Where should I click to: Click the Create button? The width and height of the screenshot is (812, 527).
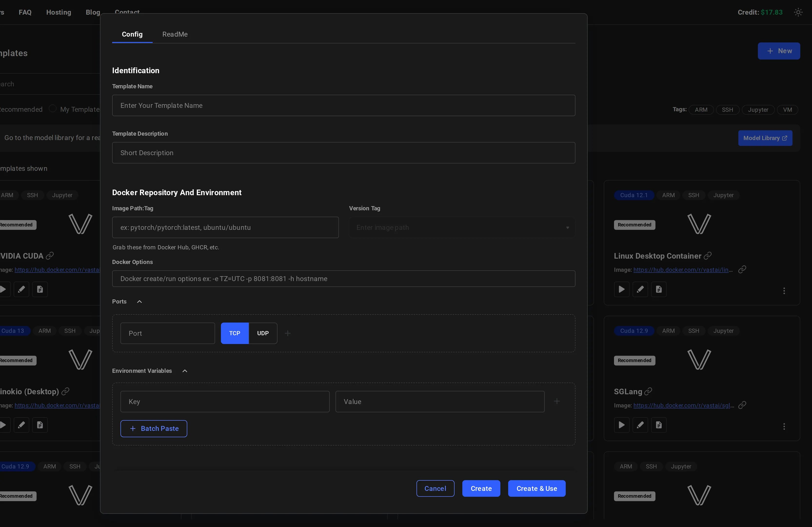click(x=481, y=488)
